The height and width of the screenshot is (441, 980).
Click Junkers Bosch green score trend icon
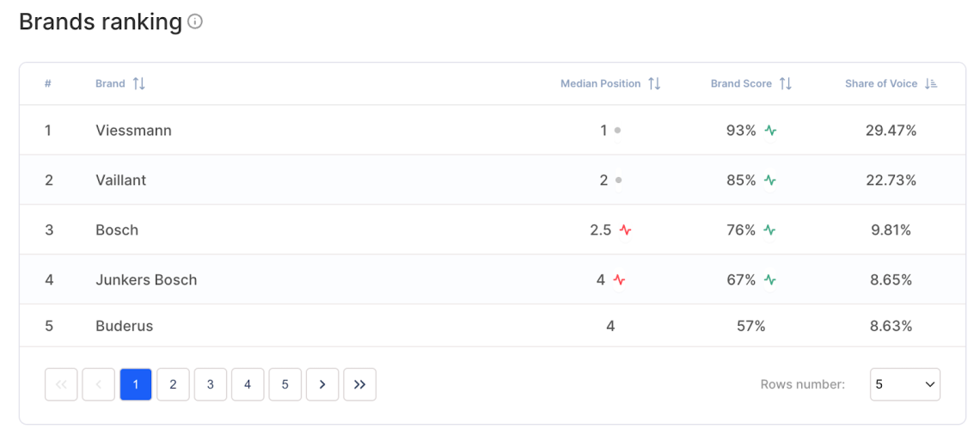click(770, 280)
